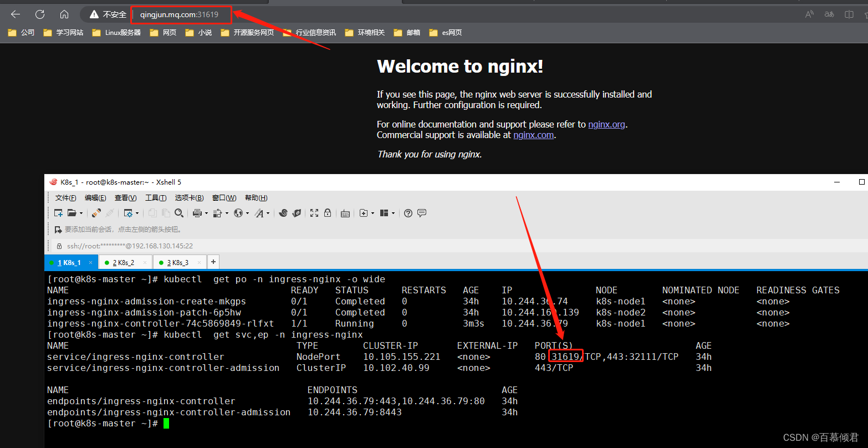Click the Xshell disconnect icon
This screenshot has height=448, width=868.
click(x=110, y=213)
